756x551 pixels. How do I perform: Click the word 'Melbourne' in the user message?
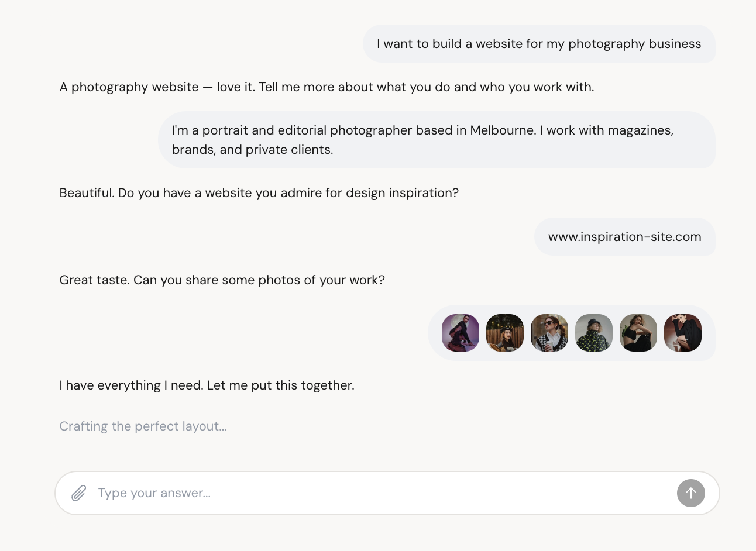coord(502,130)
